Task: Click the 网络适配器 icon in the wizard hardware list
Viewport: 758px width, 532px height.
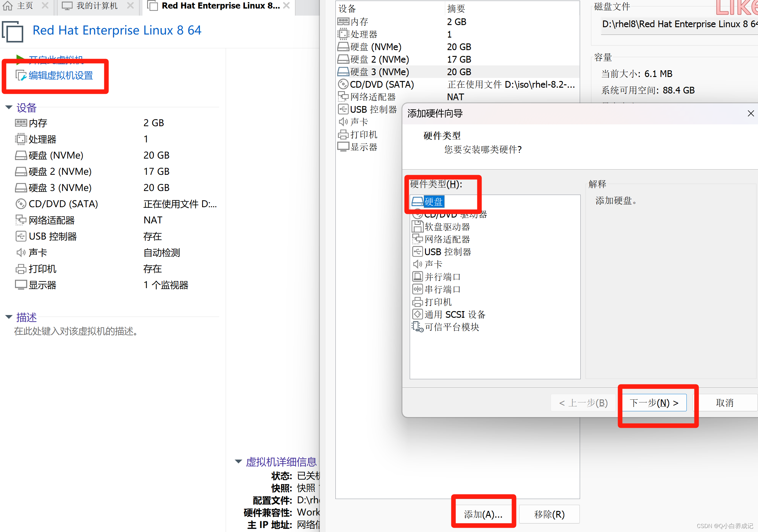Action: [418, 239]
